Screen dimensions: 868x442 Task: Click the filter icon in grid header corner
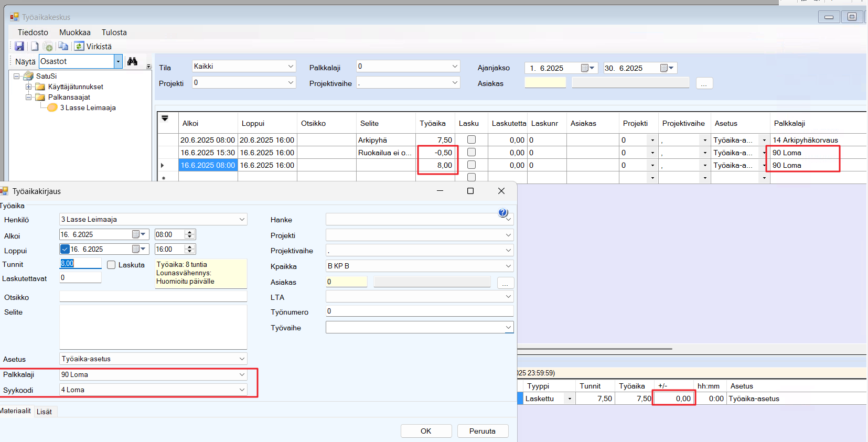pos(165,118)
